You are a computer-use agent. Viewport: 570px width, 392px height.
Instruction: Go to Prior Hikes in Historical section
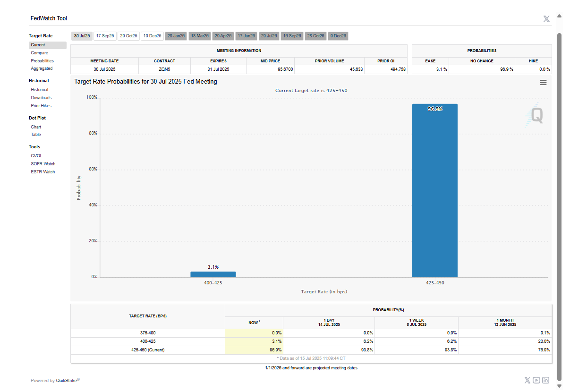(41, 106)
